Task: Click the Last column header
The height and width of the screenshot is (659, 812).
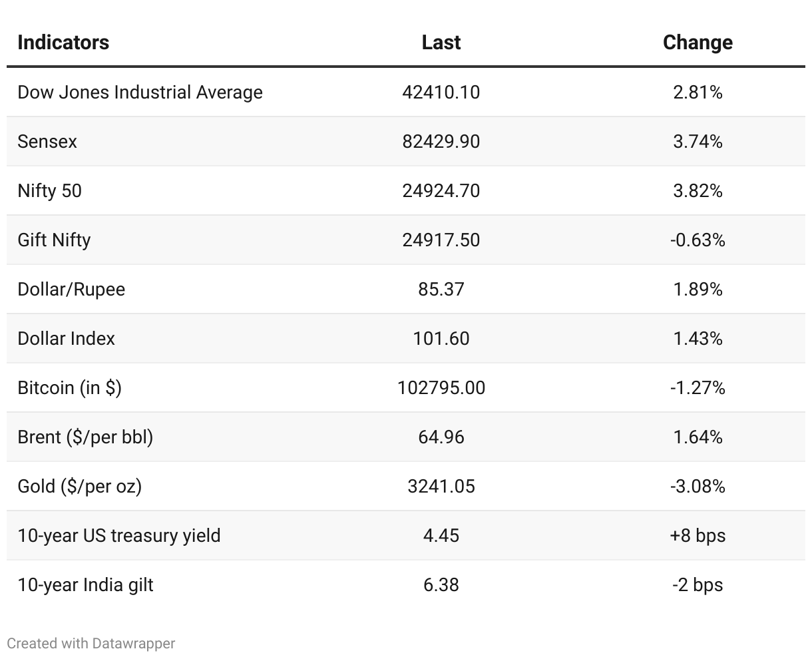Action: pos(441,43)
